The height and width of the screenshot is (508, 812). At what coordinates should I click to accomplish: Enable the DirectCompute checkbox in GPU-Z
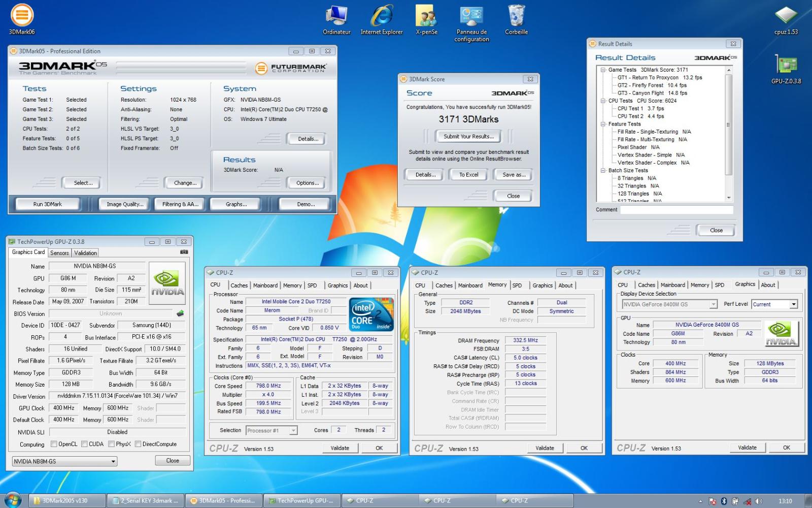click(x=138, y=444)
